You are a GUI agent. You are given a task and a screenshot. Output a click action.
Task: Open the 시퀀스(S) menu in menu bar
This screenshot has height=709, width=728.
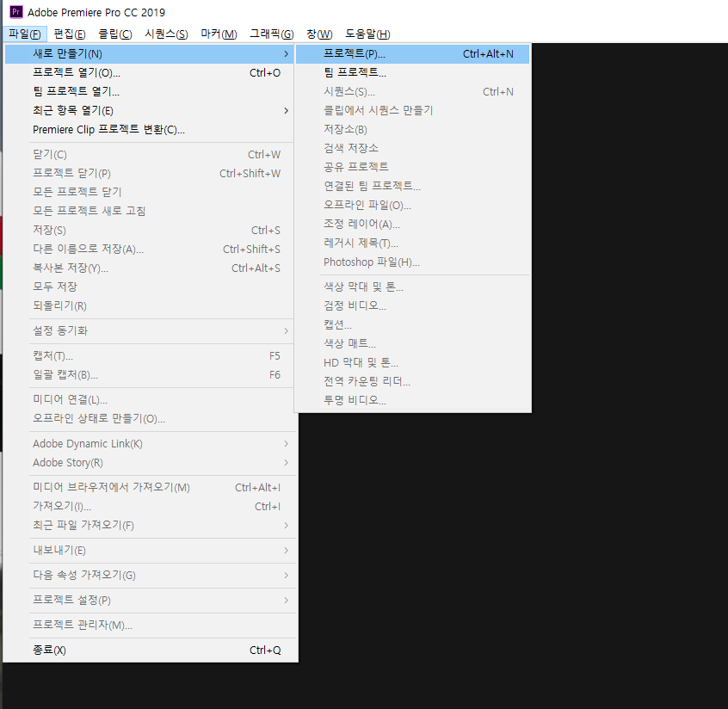(x=166, y=34)
